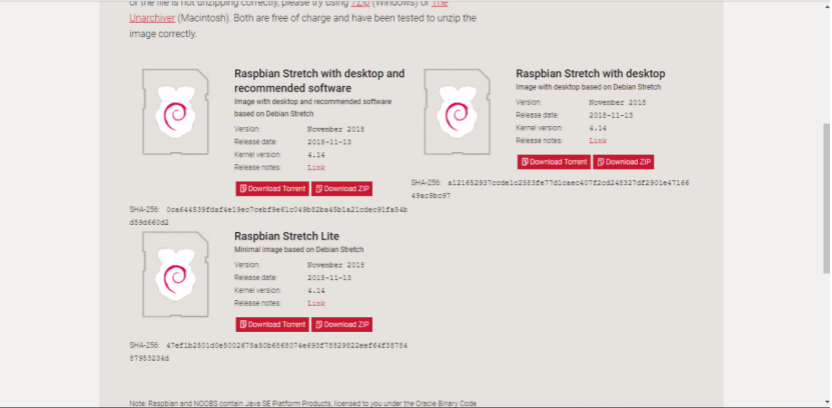Viewport: 832px width, 408px height.
Task: Open release notes Link for recommended software image
Action: 316,168
